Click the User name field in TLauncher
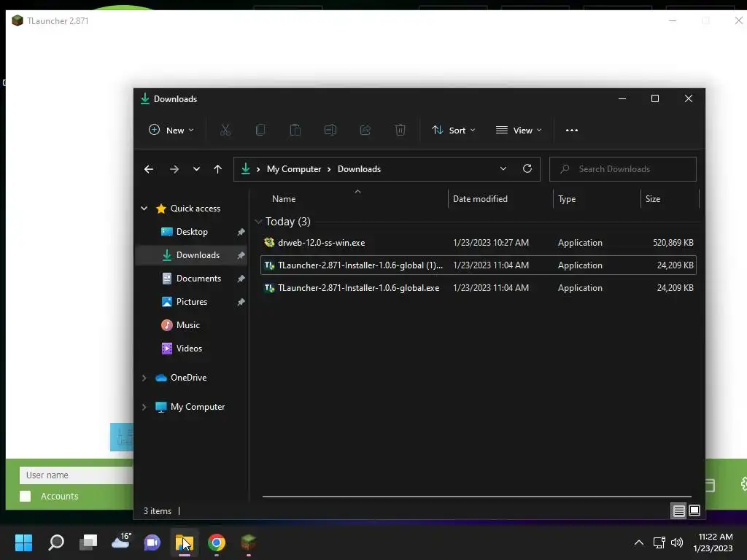The height and width of the screenshot is (560, 747). 76,475
